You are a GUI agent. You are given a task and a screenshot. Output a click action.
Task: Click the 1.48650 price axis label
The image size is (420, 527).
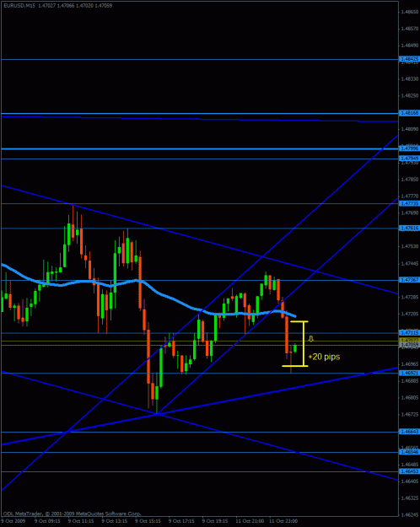pyautogui.click(x=410, y=12)
